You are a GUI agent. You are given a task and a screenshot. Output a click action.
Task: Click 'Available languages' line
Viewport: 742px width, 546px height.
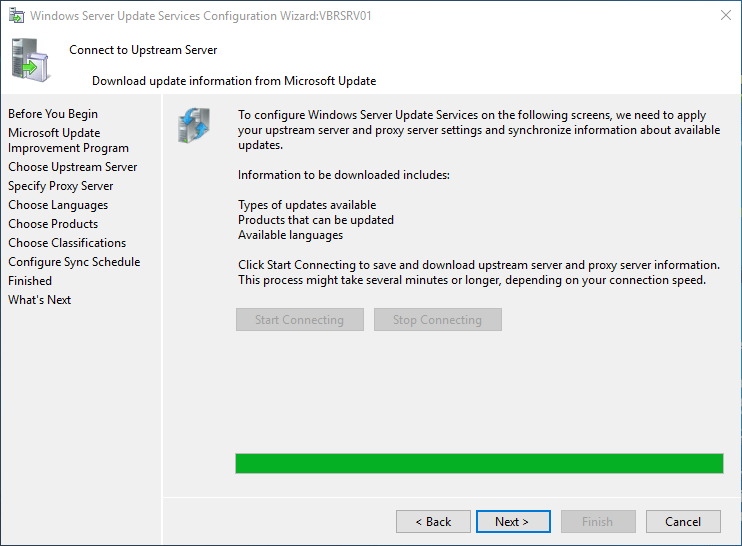[290, 235]
